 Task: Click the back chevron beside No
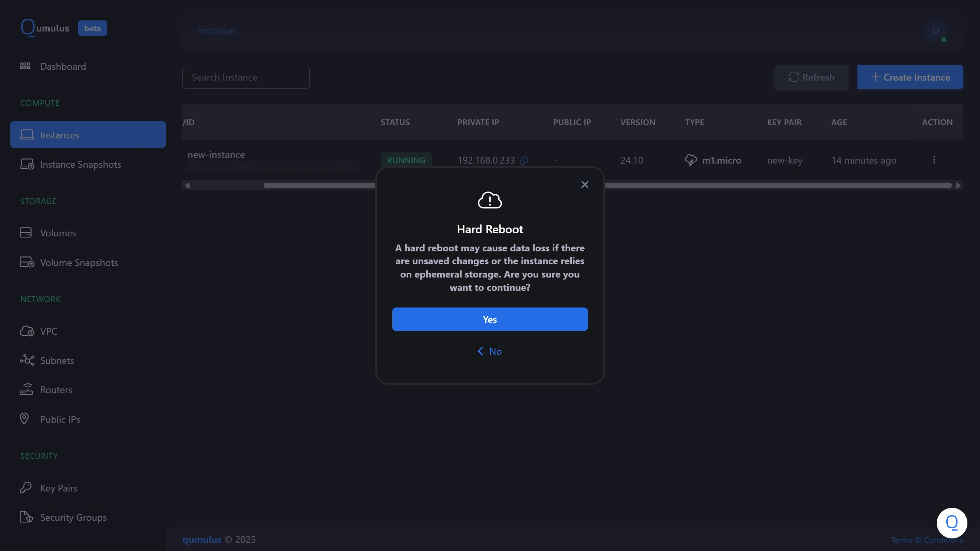click(x=480, y=351)
